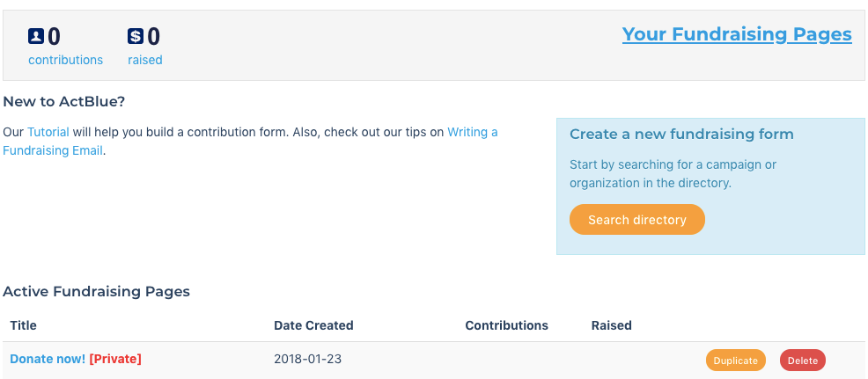Duplicate the Donate now! page
Screen dimensions: 868x379
[x=735, y=360]
